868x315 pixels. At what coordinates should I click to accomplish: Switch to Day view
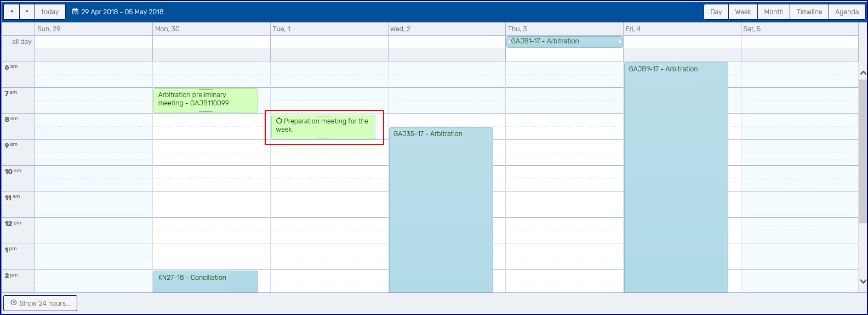click(x=716, y=12)
